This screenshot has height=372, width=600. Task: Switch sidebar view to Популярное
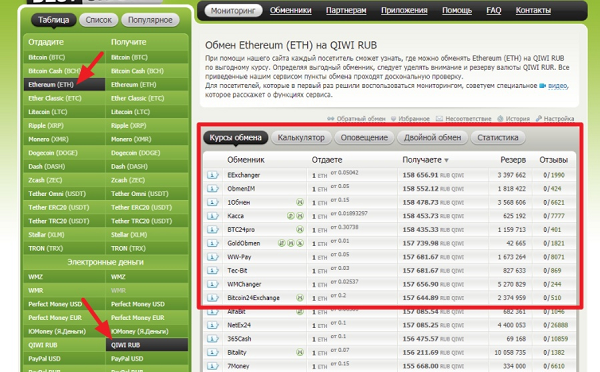150,20
